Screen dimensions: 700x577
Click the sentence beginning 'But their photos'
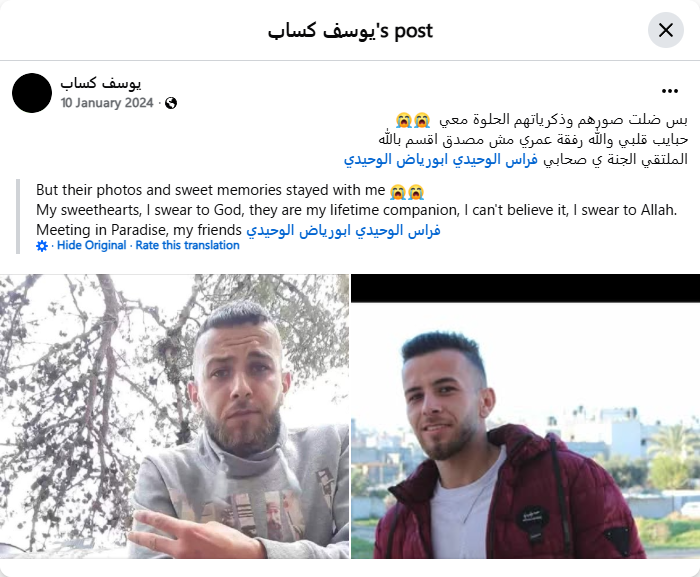[211, 190]
